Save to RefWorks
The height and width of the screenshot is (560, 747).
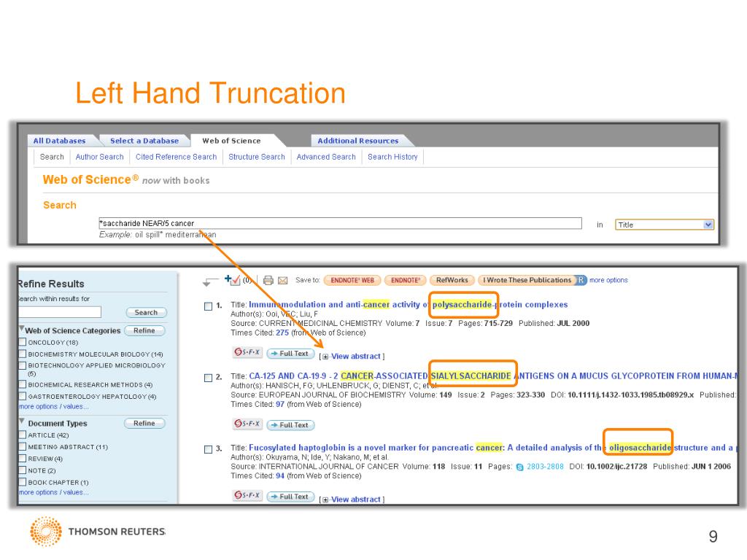click(452, 280)
